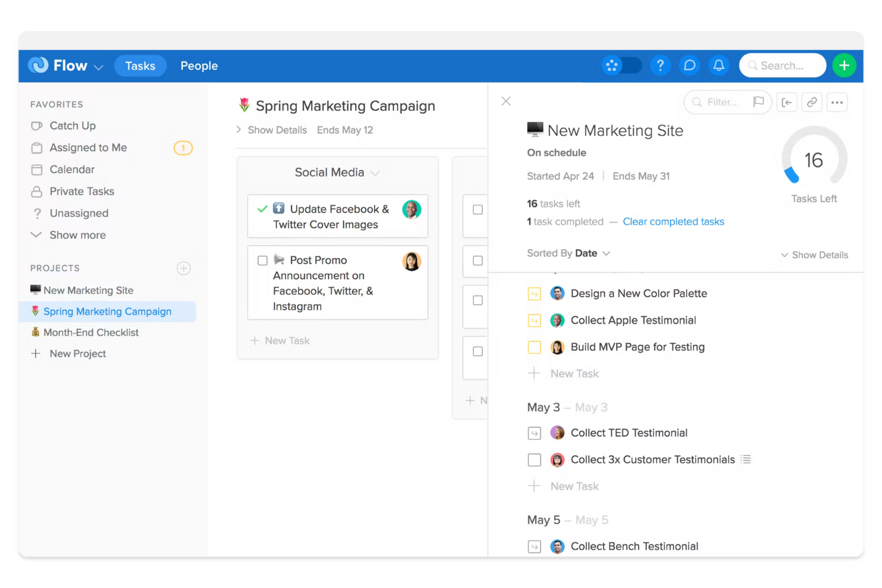Click assignee avatar on Post Promo card

(412, 261)
